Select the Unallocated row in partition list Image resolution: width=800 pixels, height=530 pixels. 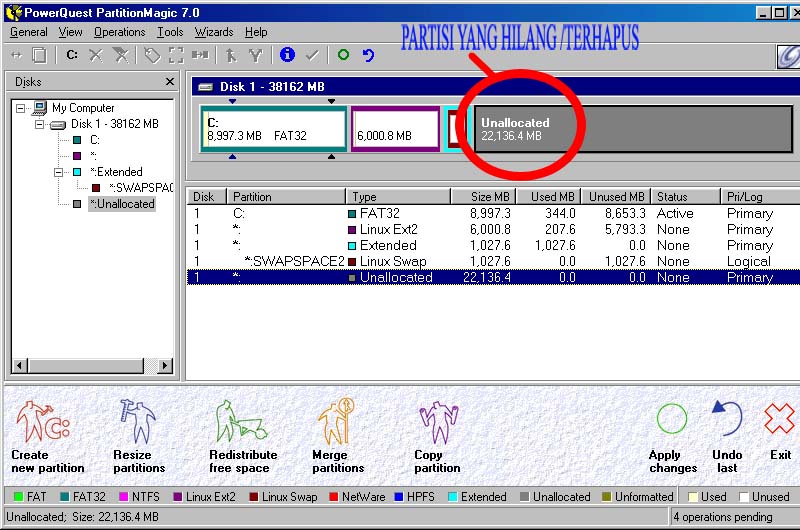tap(493, 277)
